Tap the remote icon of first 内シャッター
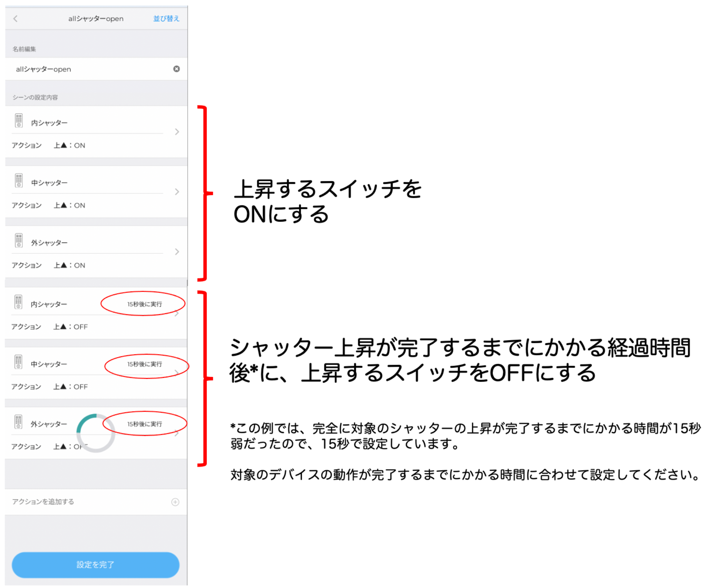The width and height of the screenshot is (713, 588). pos(19,120)
